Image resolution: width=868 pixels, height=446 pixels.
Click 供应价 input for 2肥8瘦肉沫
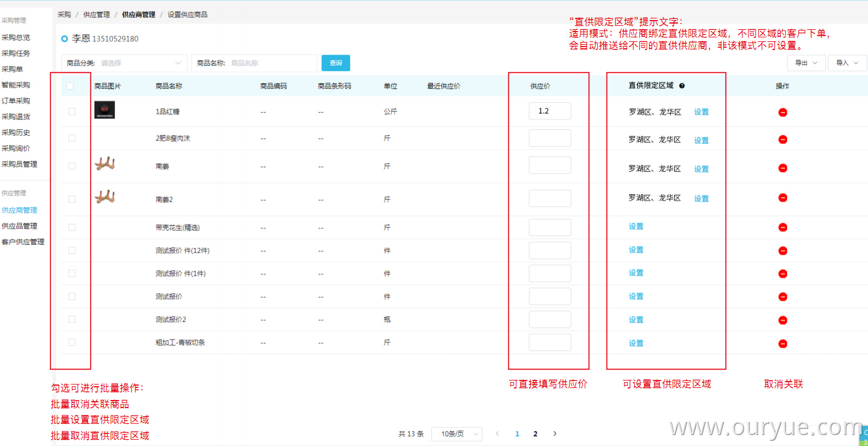click(x=550, y=138)
